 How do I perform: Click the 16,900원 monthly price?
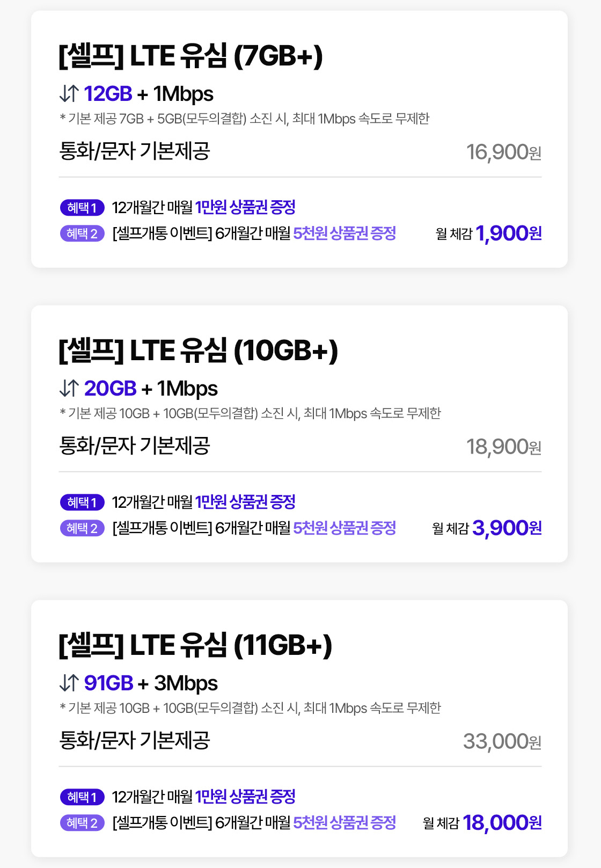[x=503, y=152]
